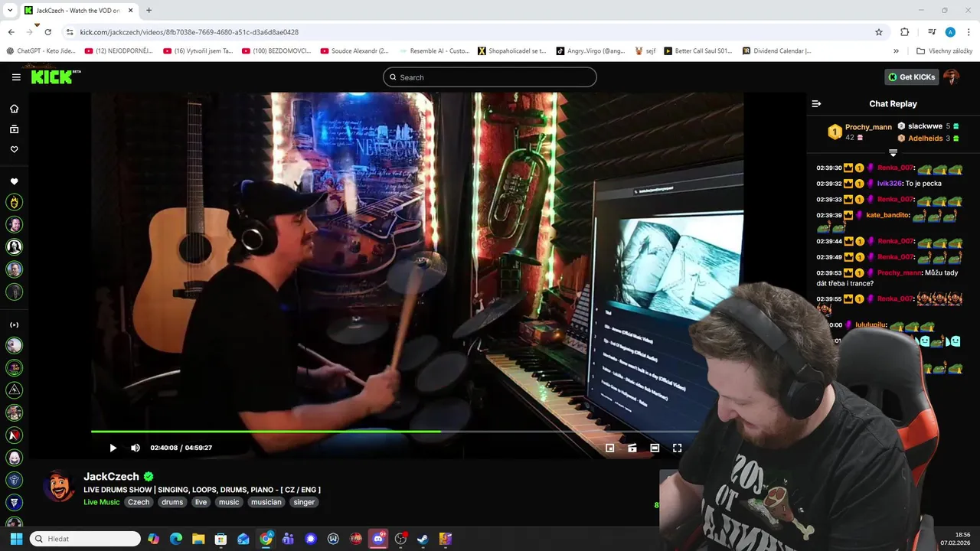Viewport: 980px width, 551px height.
Task: Select the music tag
Action: pyautogui.click(x=229, y=502)
